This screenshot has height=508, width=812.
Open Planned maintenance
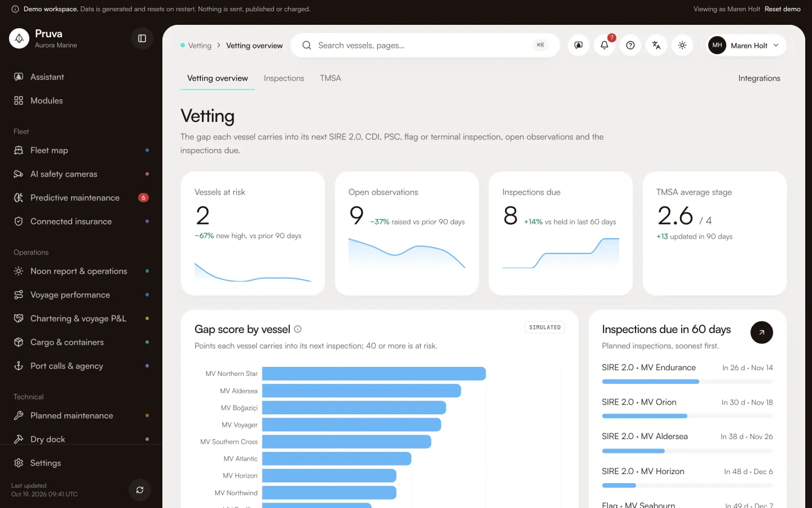81,415
